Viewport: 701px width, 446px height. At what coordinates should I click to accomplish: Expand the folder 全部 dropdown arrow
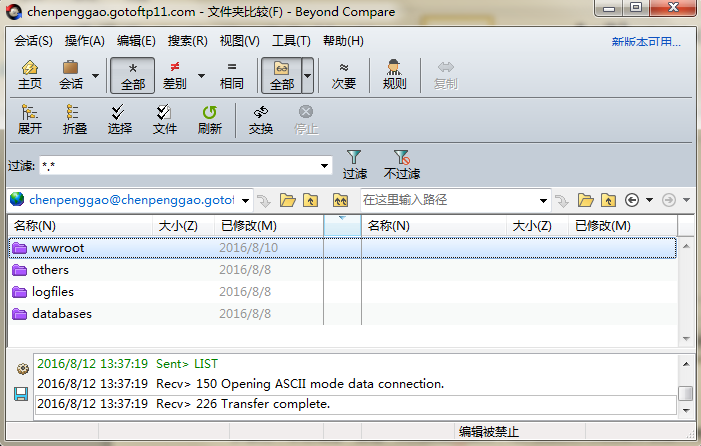point(308,75)
